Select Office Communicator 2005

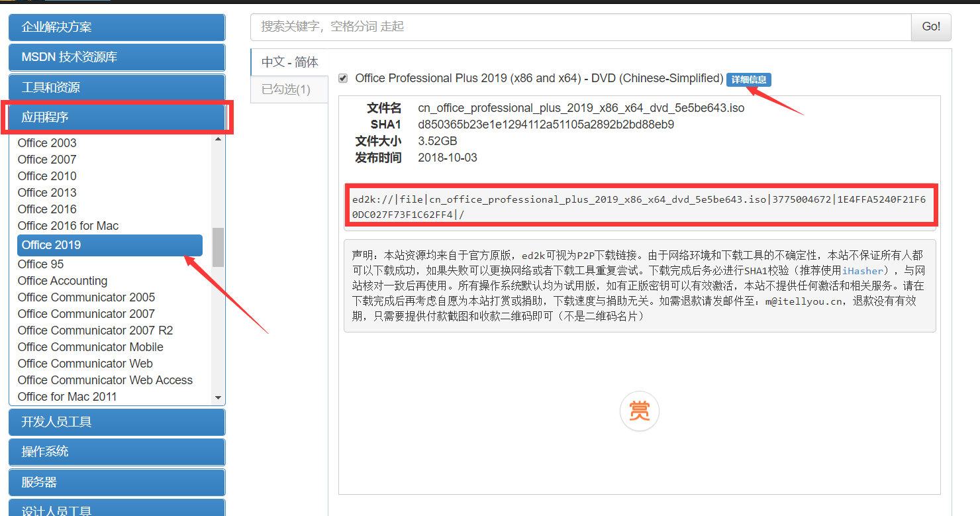coord(86,297)
